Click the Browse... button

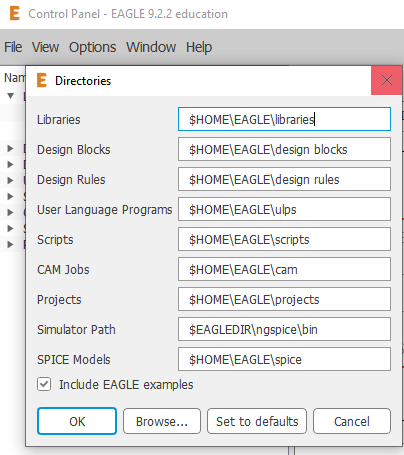pyautogui.click(x=162, y=421)
